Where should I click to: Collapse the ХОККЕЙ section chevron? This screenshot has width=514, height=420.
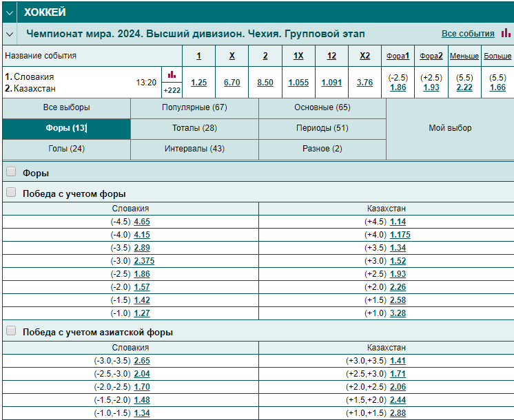click(x=10, y=12)
